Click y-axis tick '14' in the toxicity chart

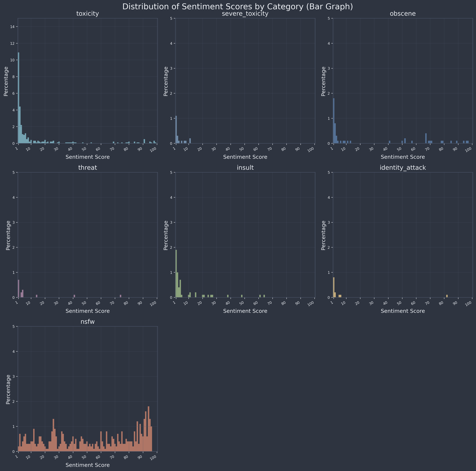(12, 27)
